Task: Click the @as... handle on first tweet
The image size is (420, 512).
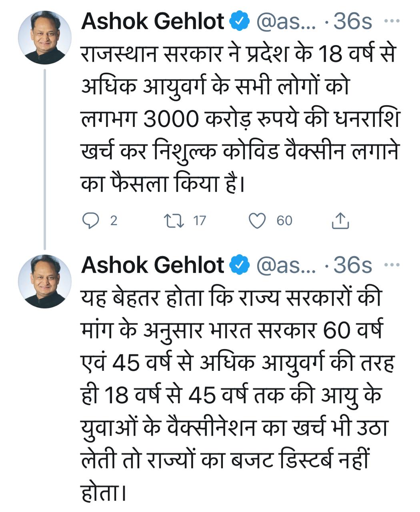Action: coord(286,22)
